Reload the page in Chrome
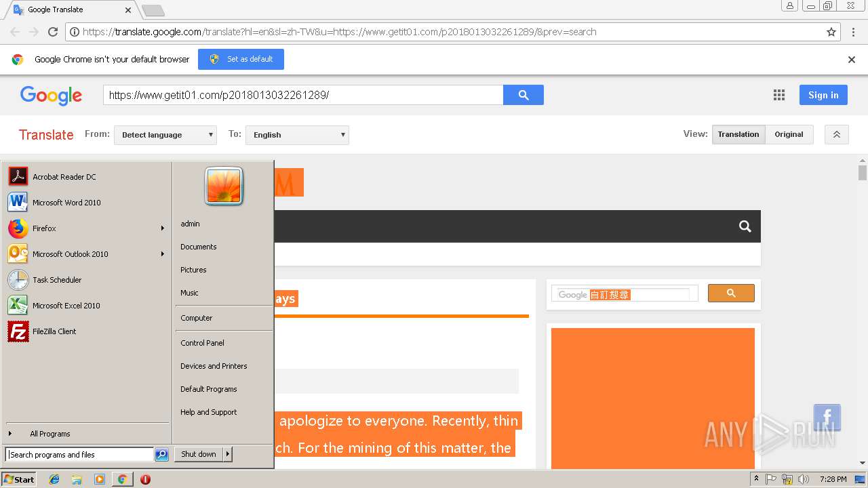 (x=53, y=32)
